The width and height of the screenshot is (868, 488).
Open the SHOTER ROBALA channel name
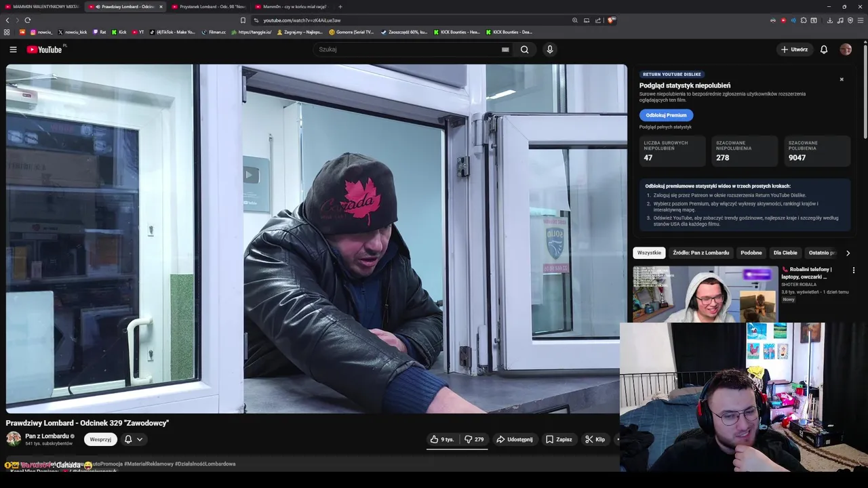coord(799,285)
